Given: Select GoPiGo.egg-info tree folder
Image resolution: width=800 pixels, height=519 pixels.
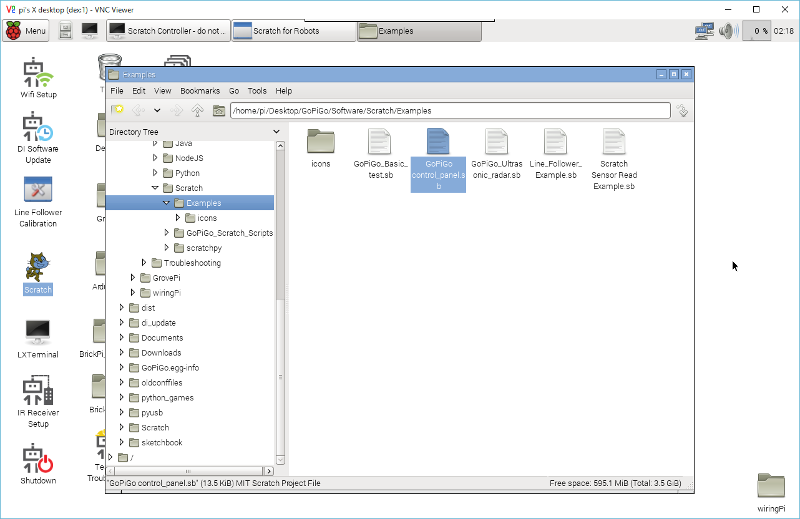Looking at the screenshot, I should pos(170,367).
